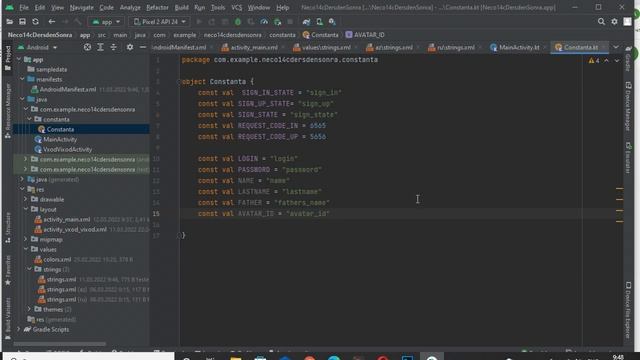Viewport: 640px width, 360px height.
Task: Click the Search Everywhere magnifier icon
Action: pyautogui.click(x=601, y=22)
